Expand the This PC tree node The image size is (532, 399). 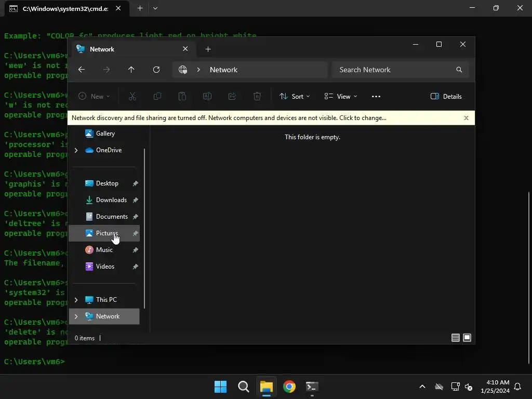[x=76, y=300]
